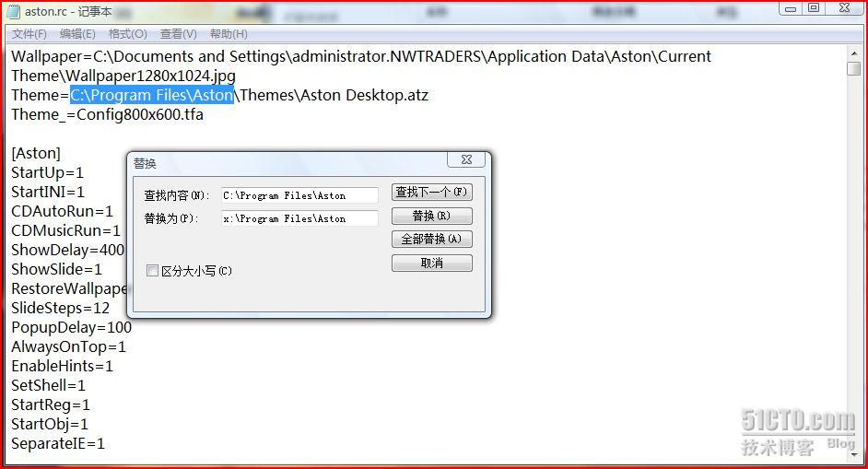Viewport: 868px width, 469px height.
Task: Click the 'StartINI=1' line
Action: point(48,193)
